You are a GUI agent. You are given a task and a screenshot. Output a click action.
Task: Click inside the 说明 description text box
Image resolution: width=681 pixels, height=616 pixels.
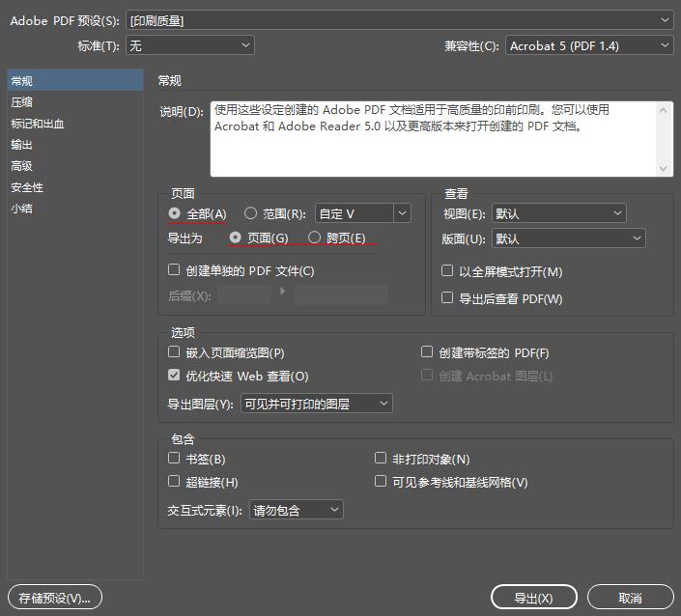tap(435, 139)
